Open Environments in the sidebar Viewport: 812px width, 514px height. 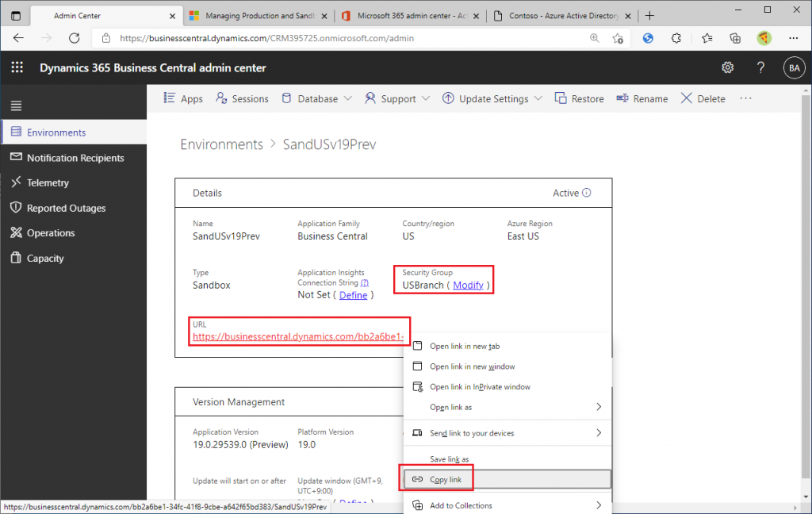tap(74, 132)
